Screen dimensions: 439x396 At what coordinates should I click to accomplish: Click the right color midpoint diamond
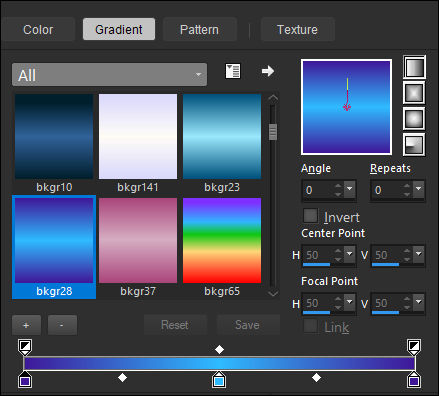(x=316, y=377)
